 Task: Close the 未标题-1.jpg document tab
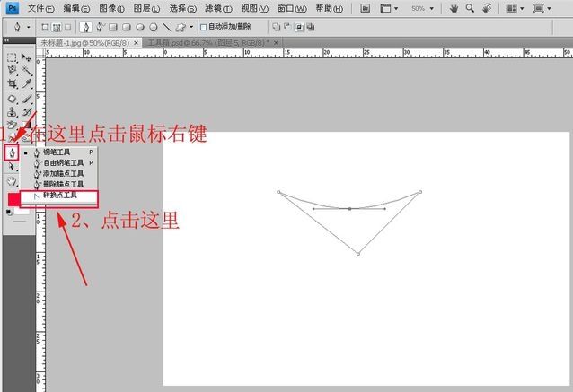pyautogui.click(x=136, y=43)
